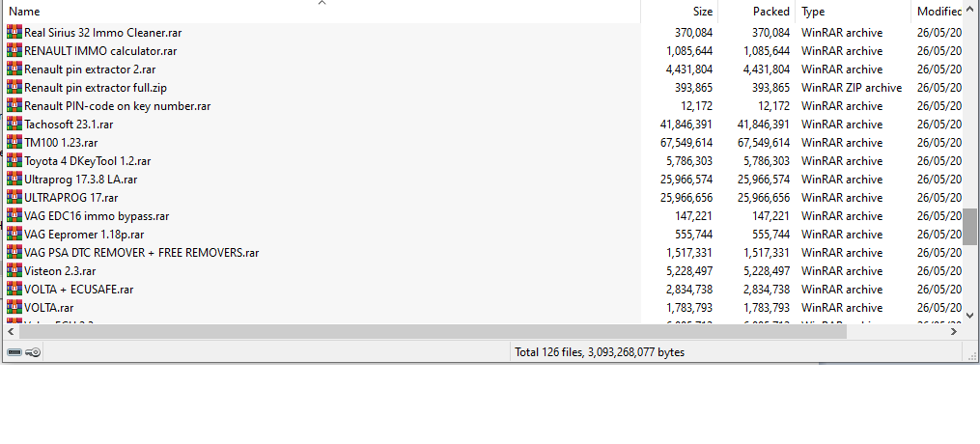The width and height of the screenshot is (980, 444).
Task: Select file name VOLTA + ECUSAFE.rar
Action: [x=79, y=290]
